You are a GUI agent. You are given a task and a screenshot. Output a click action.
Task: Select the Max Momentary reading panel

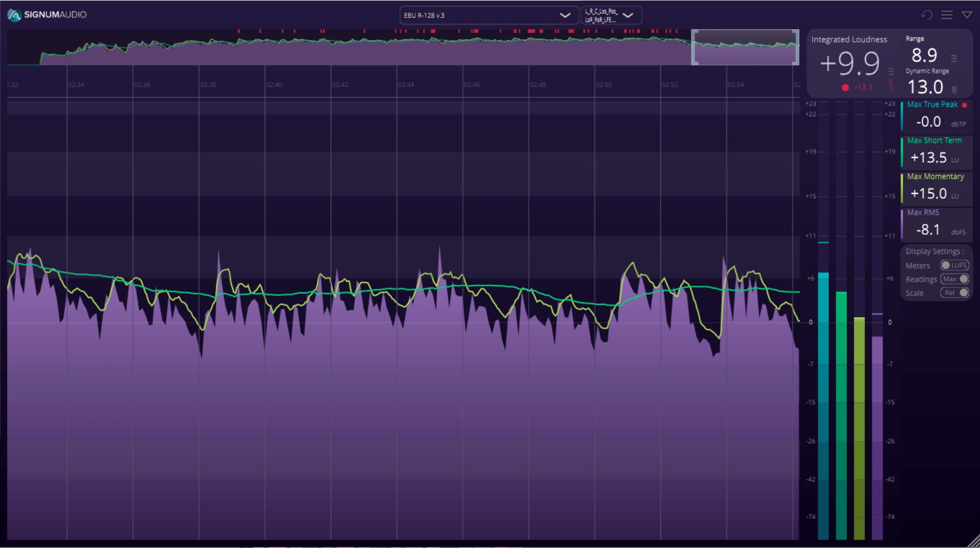point(936,187)
